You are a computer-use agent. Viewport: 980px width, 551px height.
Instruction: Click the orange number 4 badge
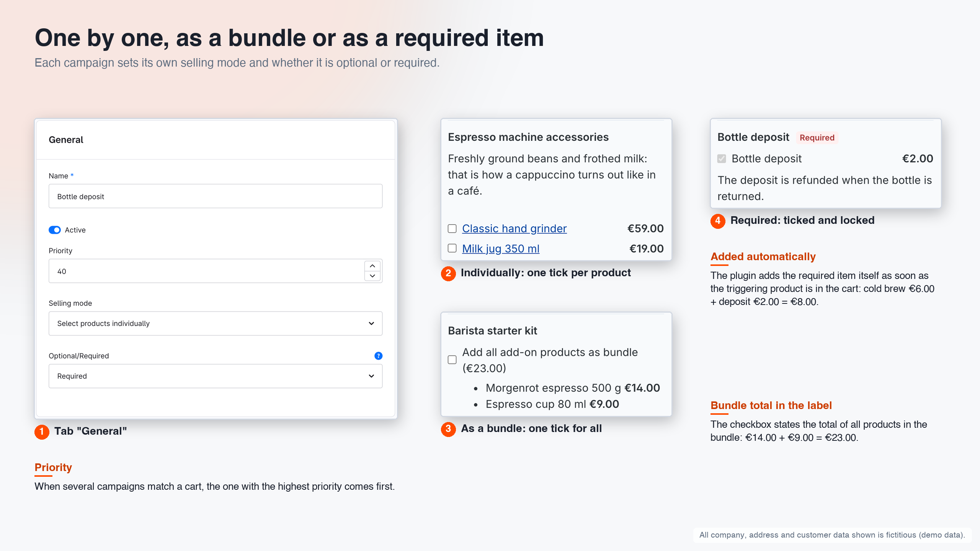pos(718,221)
